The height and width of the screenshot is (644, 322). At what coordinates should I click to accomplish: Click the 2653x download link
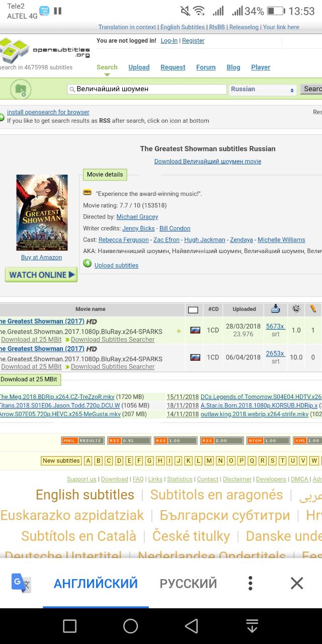tap(275, 354)
